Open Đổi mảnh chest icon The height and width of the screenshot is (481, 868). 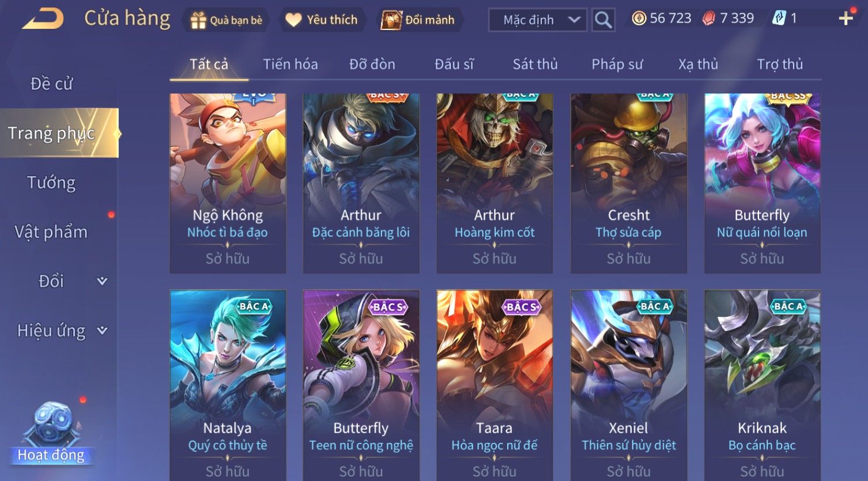point(391,20)
